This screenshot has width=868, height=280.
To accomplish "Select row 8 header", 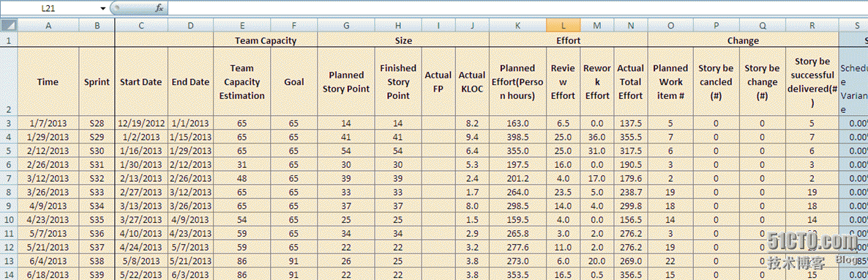I will [10, 192].
